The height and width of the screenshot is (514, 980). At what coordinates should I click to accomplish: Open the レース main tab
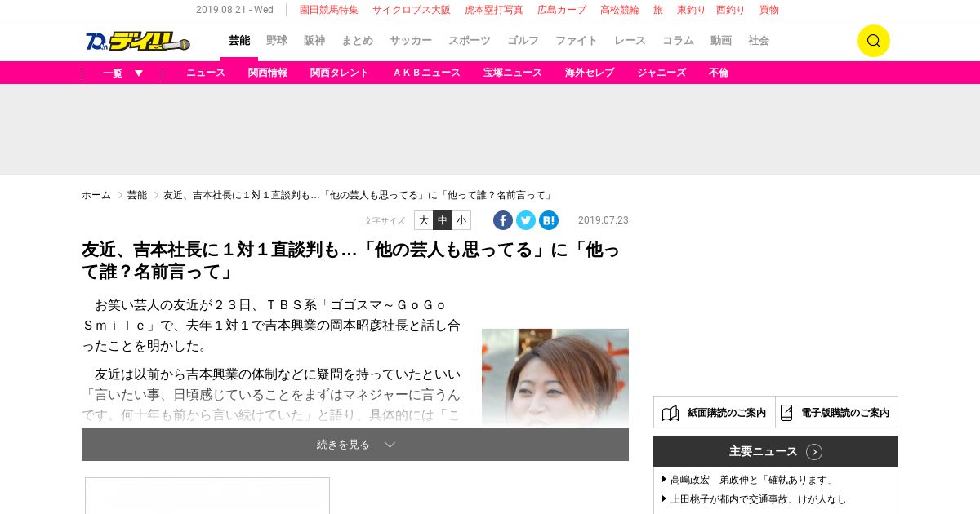[630, 41]
